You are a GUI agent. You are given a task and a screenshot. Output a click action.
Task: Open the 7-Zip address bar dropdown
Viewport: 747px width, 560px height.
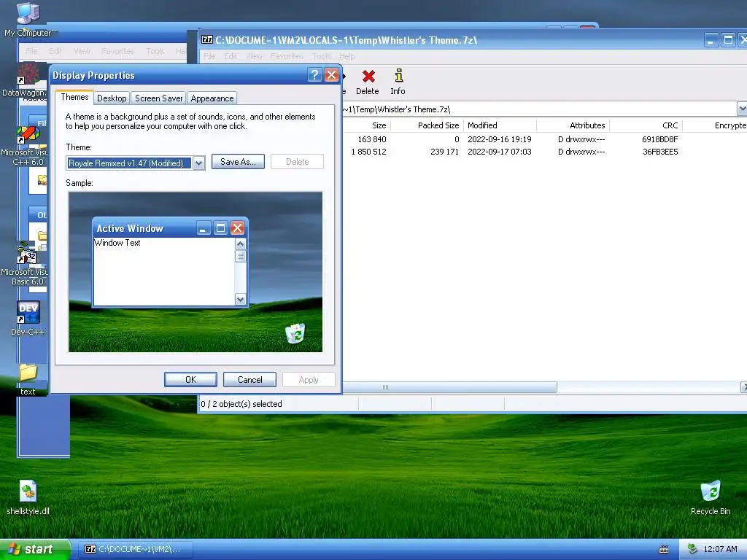point(742,109)
